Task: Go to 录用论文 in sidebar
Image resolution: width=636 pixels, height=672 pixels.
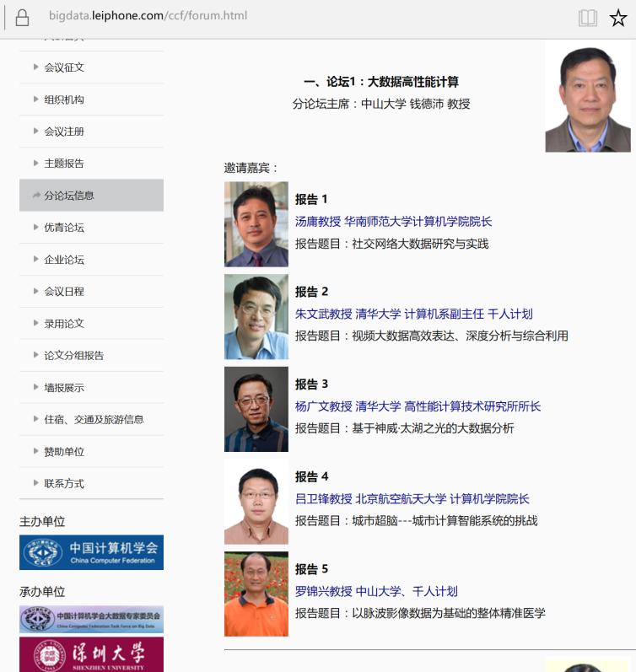Action: (x=91, y=324)
